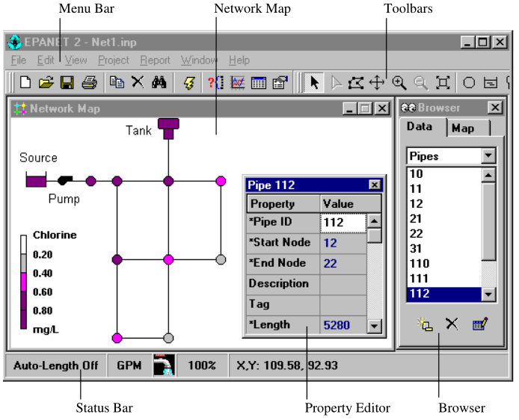Click the Save floppy disk icon
Viewport: 519px width, 420px height.
[67, 83]
